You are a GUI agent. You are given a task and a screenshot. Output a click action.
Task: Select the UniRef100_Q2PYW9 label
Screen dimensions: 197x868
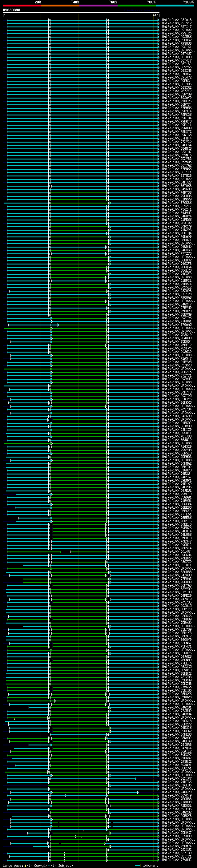[x=177, y=94]
